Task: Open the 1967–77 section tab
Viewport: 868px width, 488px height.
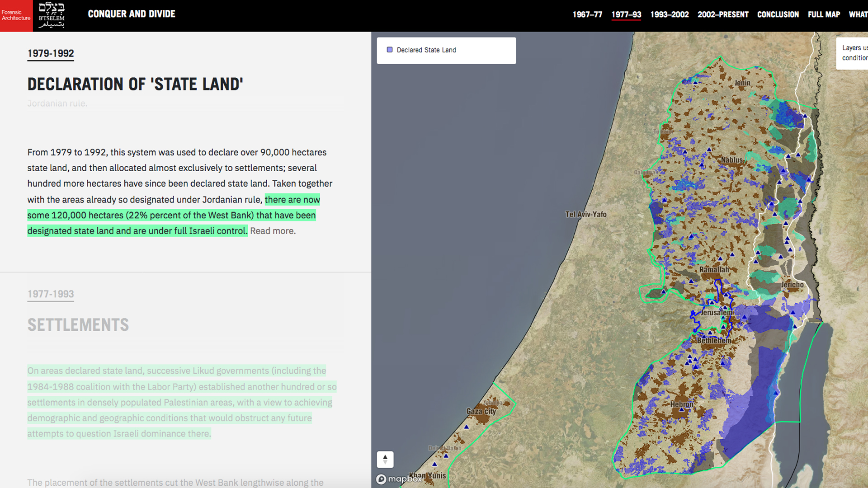Action: point(587,14)
